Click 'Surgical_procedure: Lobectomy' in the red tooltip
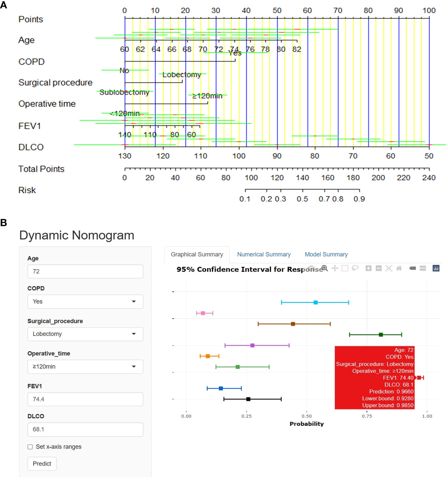Screen dimensions: 448x478 [x=375, y=364]
